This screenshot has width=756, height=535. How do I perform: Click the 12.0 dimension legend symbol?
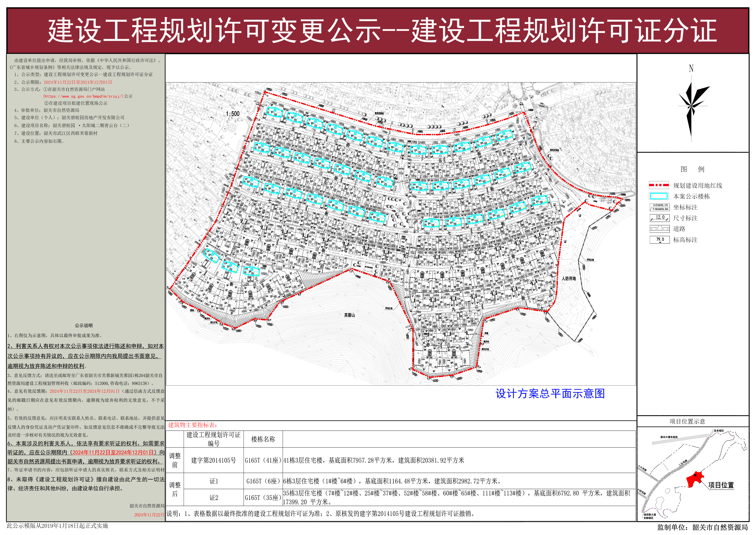(x=660, y=218)
